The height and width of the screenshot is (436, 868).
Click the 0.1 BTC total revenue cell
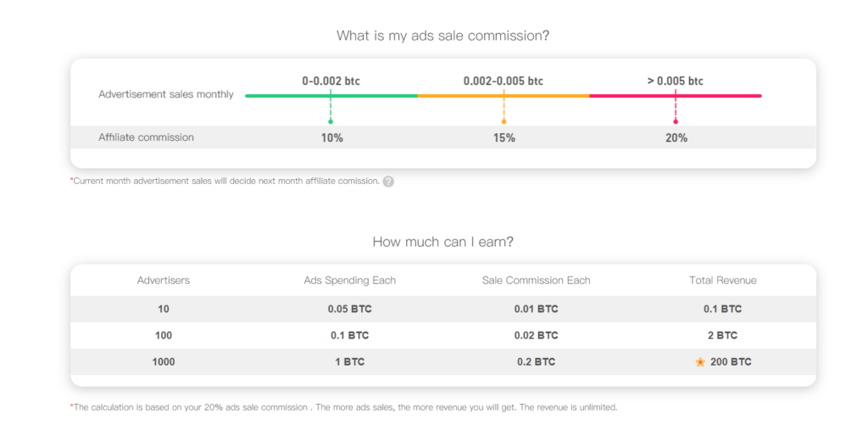click(722, 310)
